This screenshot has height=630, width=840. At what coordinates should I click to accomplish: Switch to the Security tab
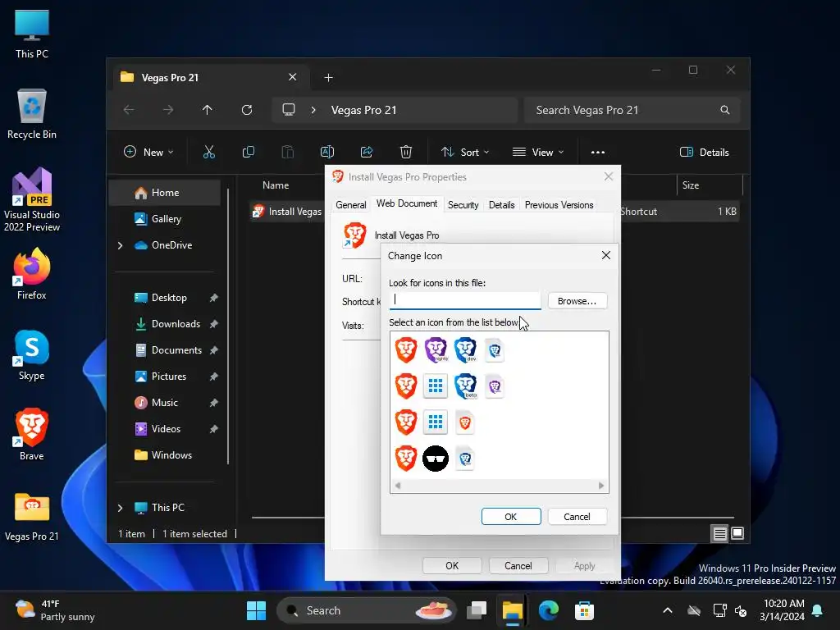coord(463,204)
